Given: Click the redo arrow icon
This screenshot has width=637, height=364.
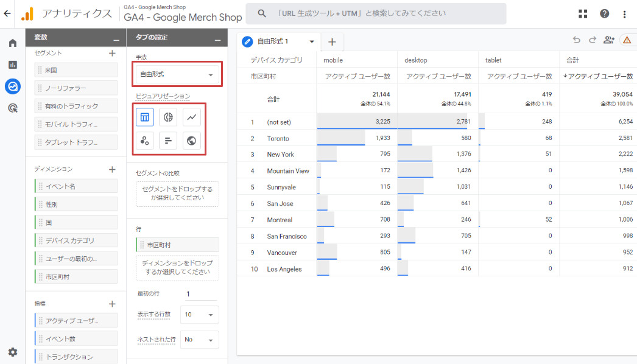Looking at the screenshot, I should [x=593, y=40].
